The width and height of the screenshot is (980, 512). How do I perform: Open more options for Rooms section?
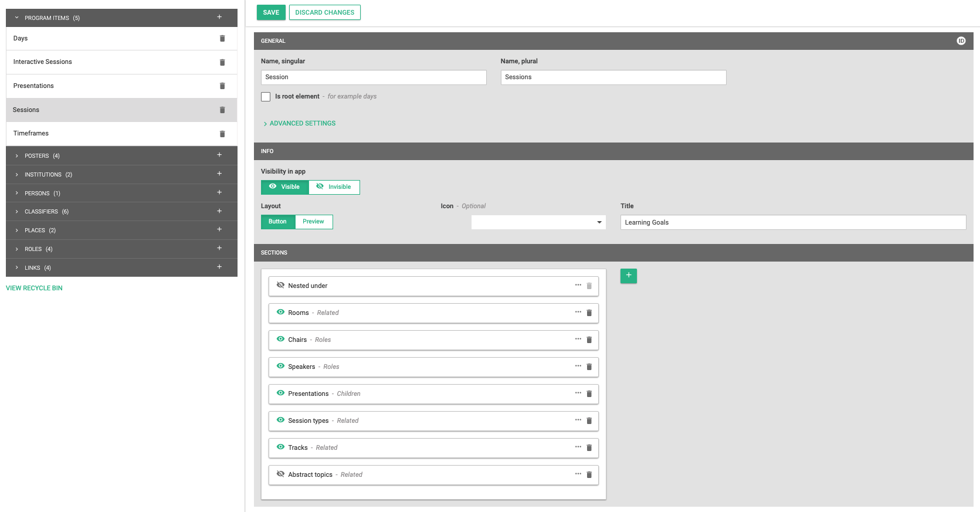pos(578,312)
